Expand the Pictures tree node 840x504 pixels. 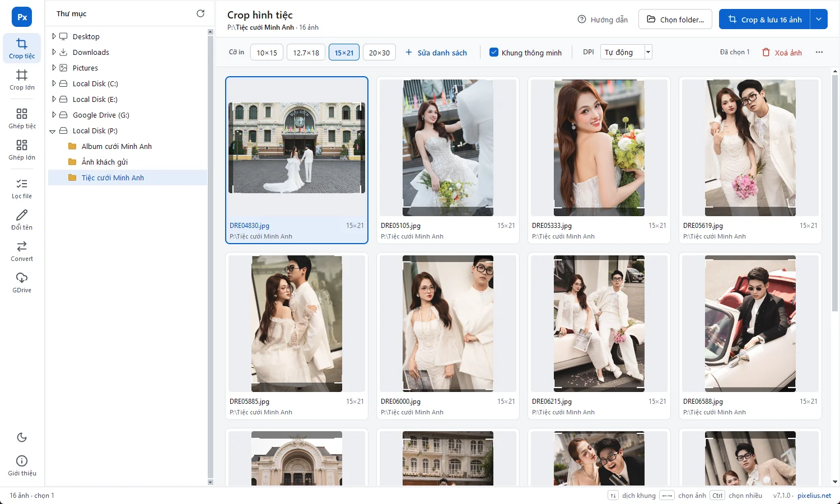coord(54,67)
